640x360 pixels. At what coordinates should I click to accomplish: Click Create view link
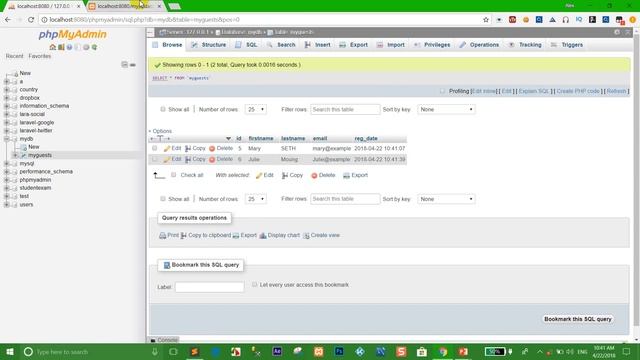pos(321,236)
